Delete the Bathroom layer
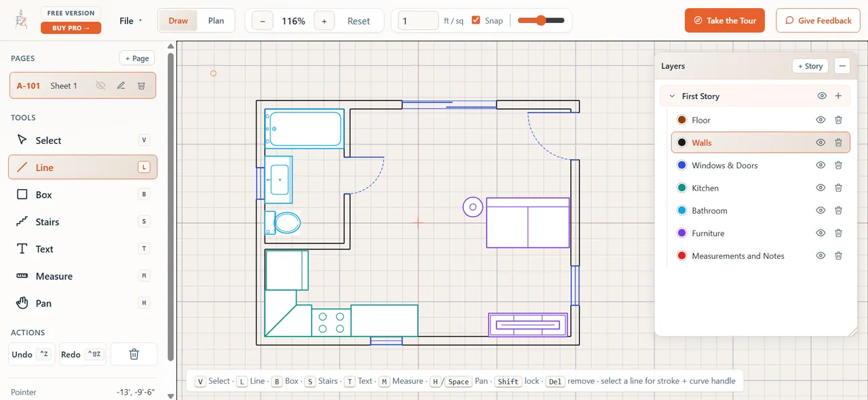Viewport: 868px width, 400px height. pos(838,211)
